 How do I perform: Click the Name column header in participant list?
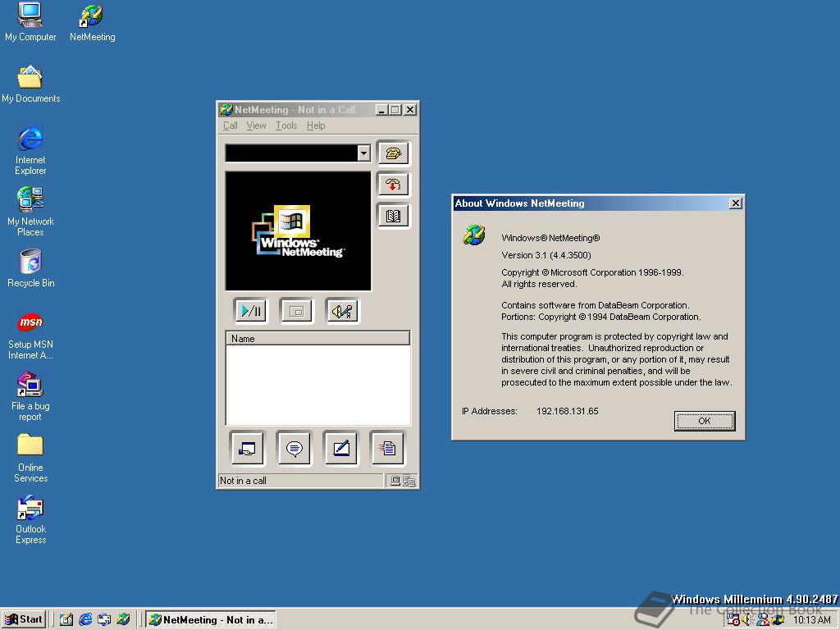click(x=317, y=339)
